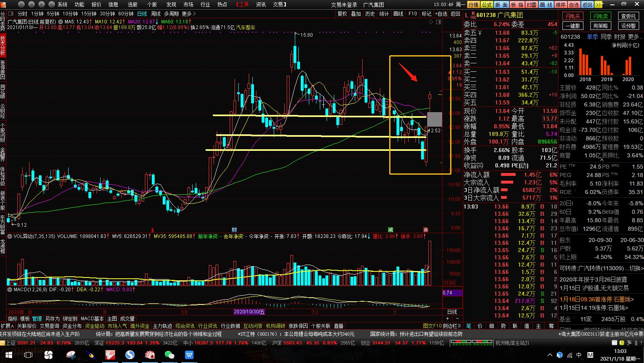
Task: Click the yellow >> more toolbar button
Action: click(x=599, y=4)
